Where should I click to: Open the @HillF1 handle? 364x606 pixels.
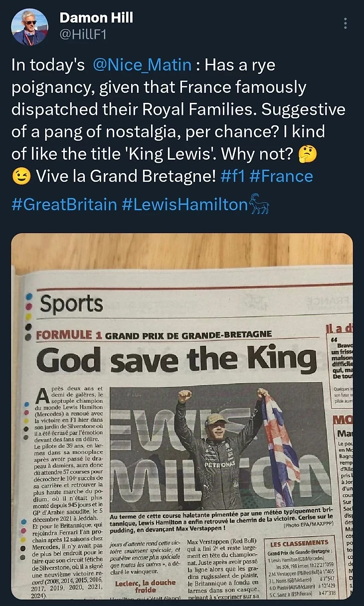click(83, 34)
